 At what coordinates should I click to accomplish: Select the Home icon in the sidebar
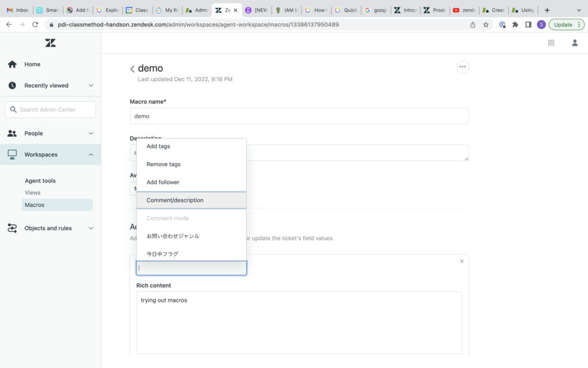(x=11, y=64)
